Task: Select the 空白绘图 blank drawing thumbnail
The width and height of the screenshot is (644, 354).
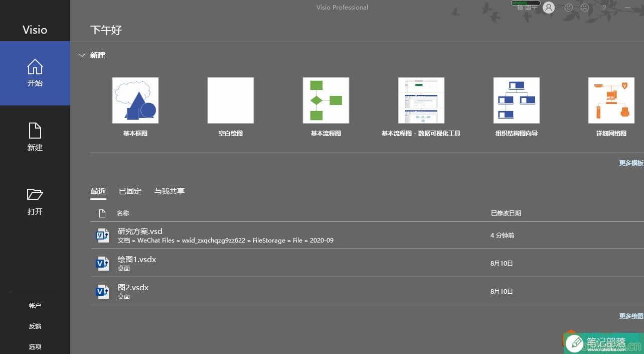Action: tap(231, 100)
